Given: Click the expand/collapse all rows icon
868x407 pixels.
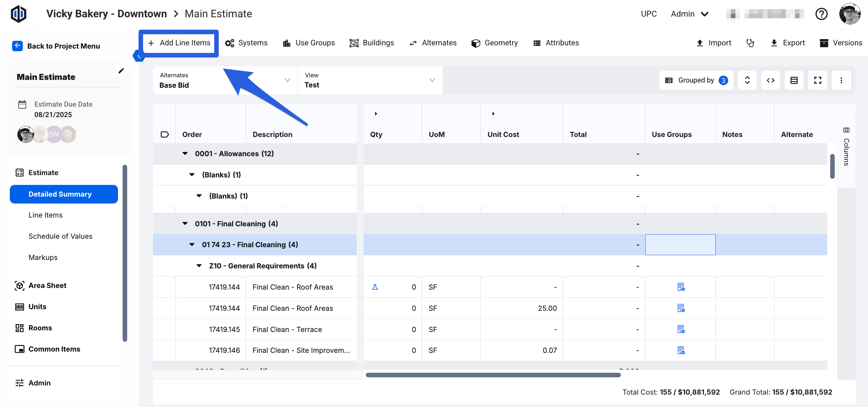Looking at the screenshot, I should pyautogui.click(x=747, y=80).
